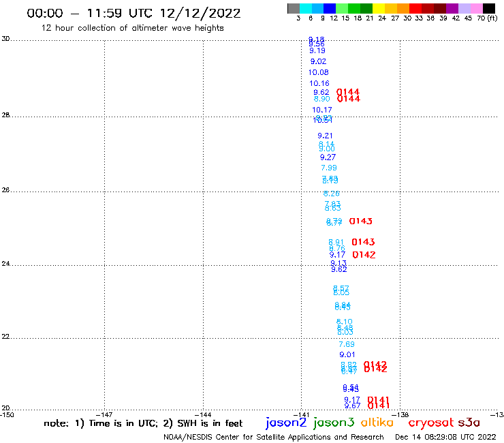The height and width of the screenshot is (443, 504).
Task: Select the dark red 's3a' legend label
Action: pyautogui.click(x=469, y=423)
